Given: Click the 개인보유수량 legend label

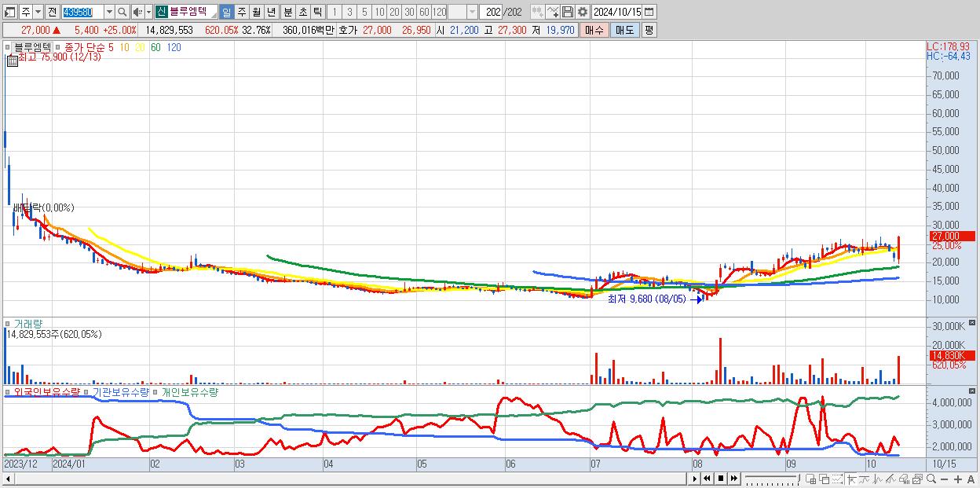Looking at the screenshot, I should [x=189, y=391].
